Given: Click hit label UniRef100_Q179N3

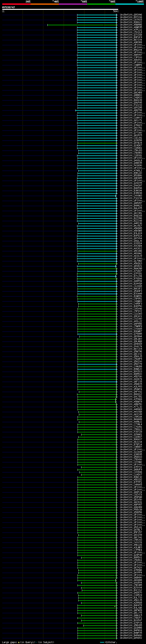Looking at the screenshot, I should coord(131,261).
